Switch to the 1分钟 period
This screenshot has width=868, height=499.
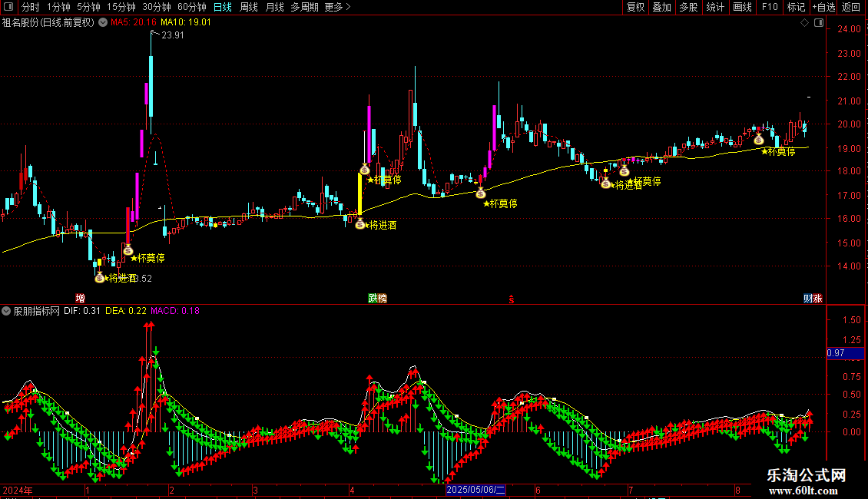click(x=58, y=7)
